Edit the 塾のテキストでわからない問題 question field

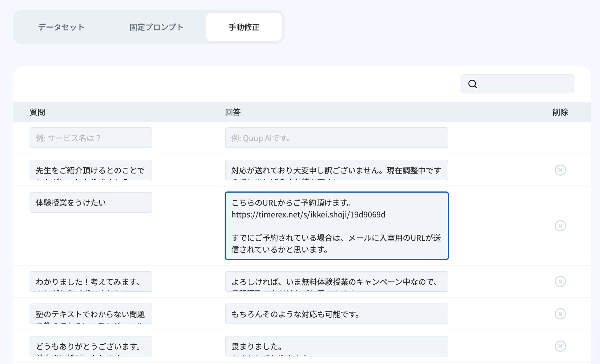tap(91, 314)
